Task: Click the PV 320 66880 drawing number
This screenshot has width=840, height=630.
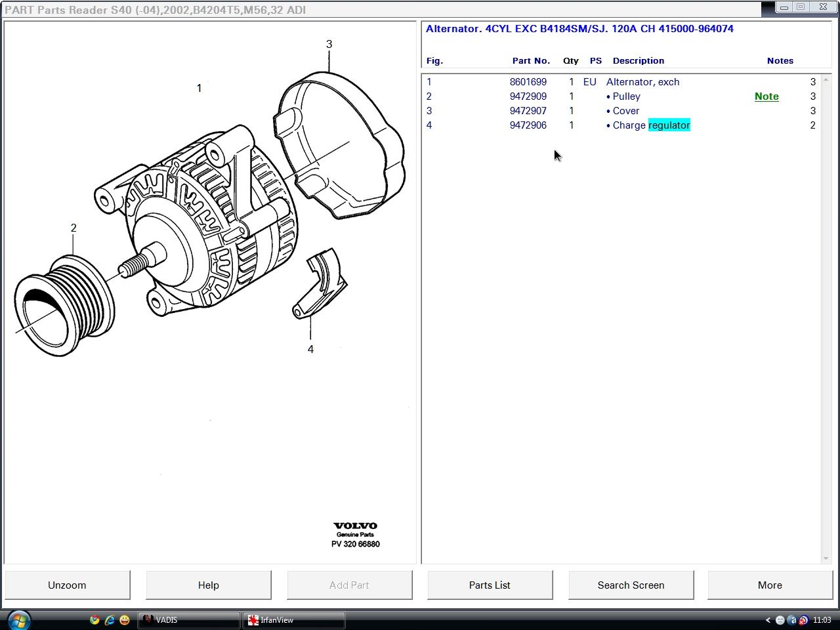Action: [x=355, y=544]
